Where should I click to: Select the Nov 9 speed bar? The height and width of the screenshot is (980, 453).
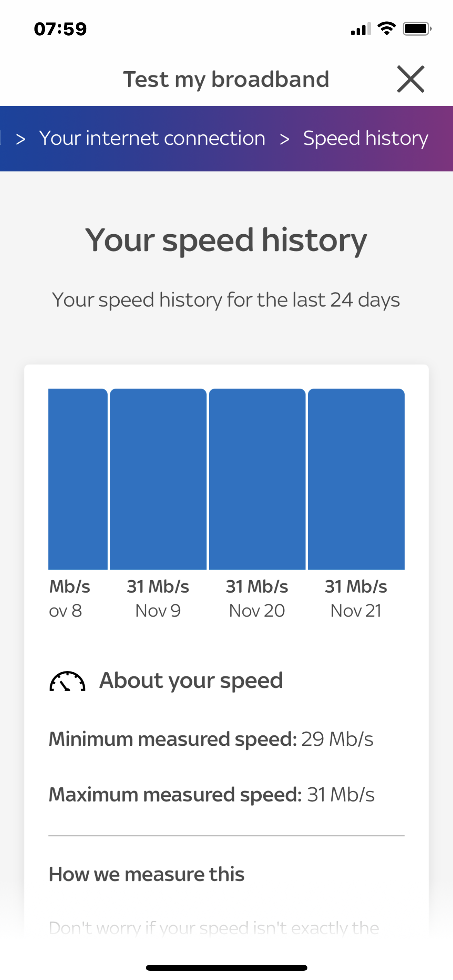pyautogui.click(x=158, y=479)
